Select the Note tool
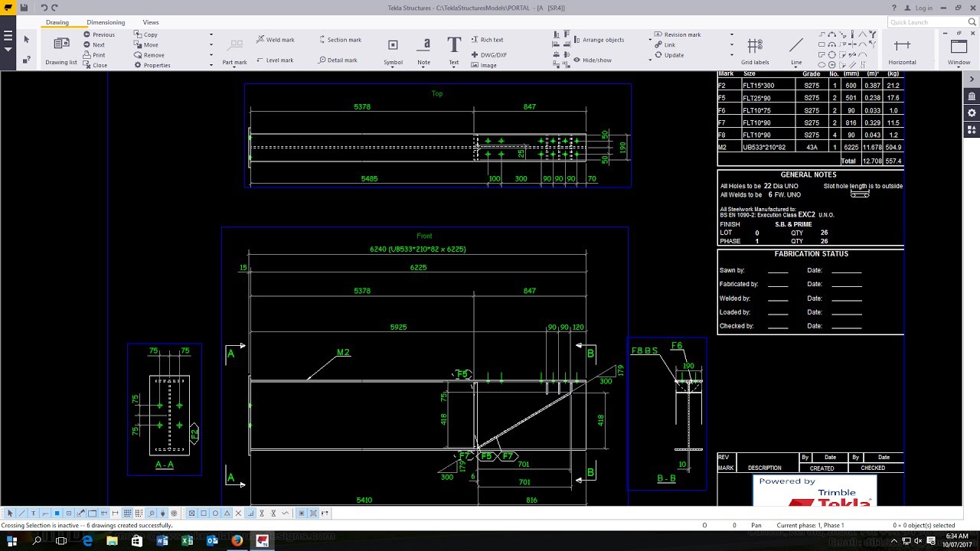 point(424,51)
